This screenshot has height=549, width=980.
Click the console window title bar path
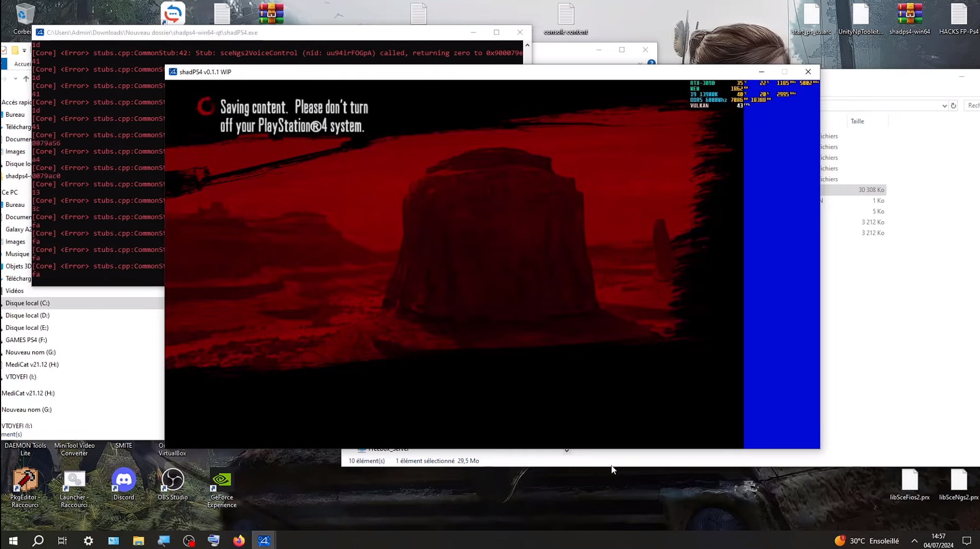[152, 32]
